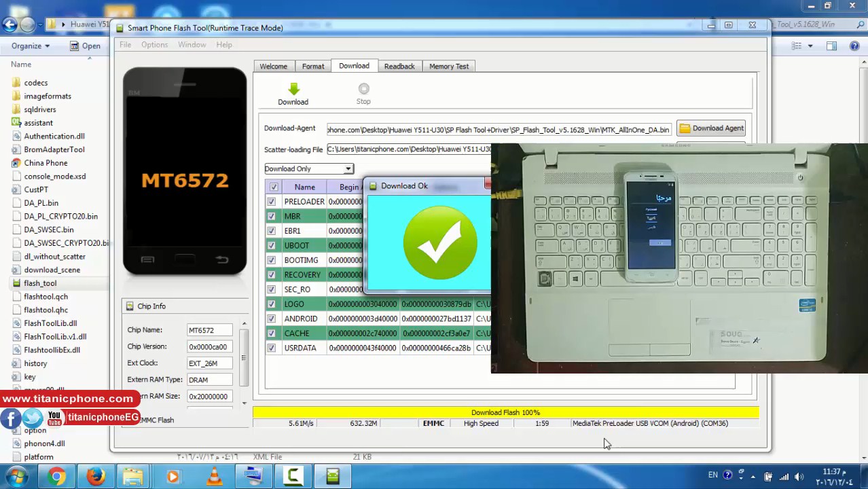Change Explorer view with the view icon

pos(797,46)
